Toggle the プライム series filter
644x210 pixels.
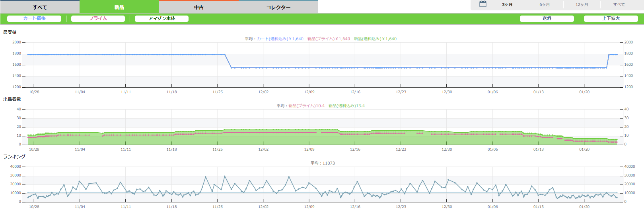coord(98,19)
